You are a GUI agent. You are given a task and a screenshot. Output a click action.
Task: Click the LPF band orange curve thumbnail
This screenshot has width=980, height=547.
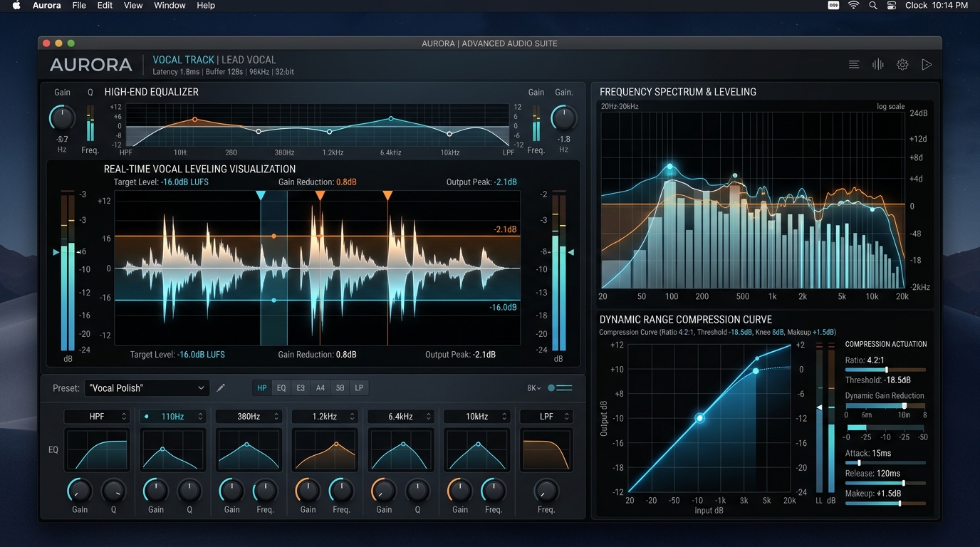(546, 449)
